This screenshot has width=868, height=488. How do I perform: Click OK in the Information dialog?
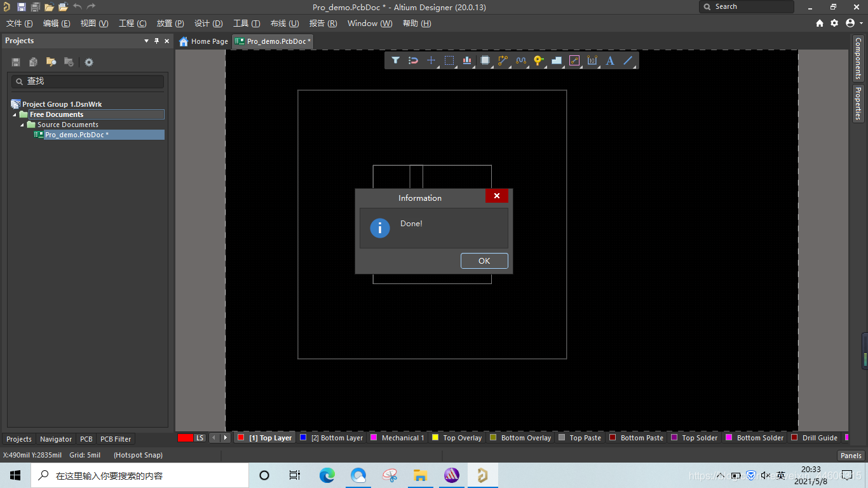484,261
